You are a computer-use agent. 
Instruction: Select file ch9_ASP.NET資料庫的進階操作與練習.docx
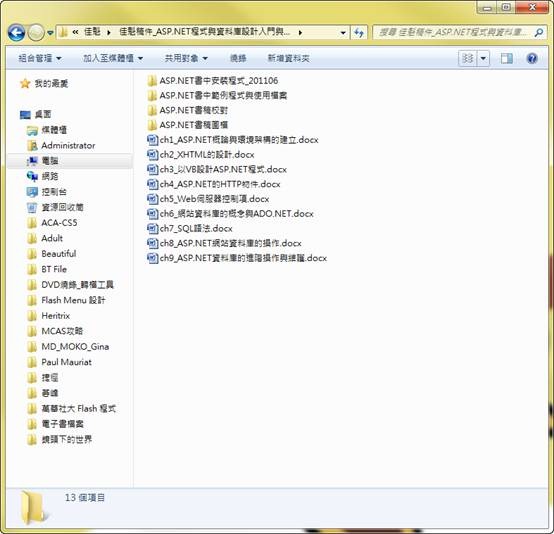[x=237, y=258]
